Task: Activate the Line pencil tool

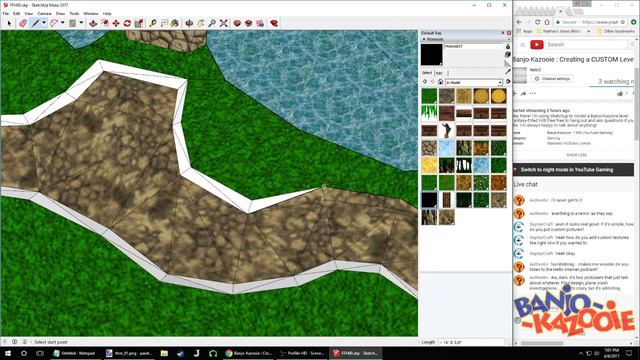Action: coord(36,23)
